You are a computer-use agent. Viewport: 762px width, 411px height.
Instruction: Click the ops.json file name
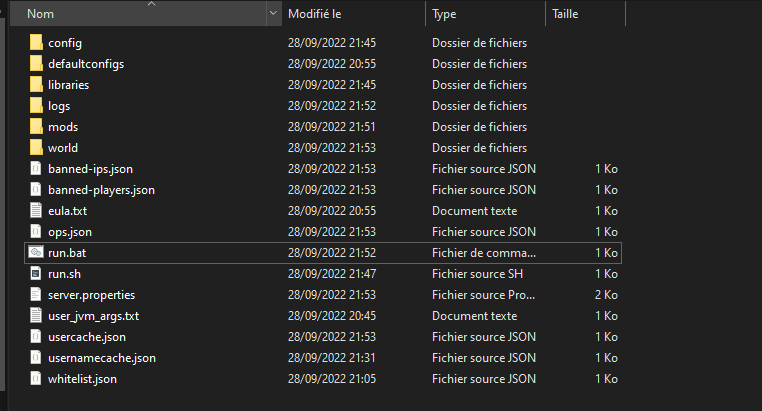69,232
